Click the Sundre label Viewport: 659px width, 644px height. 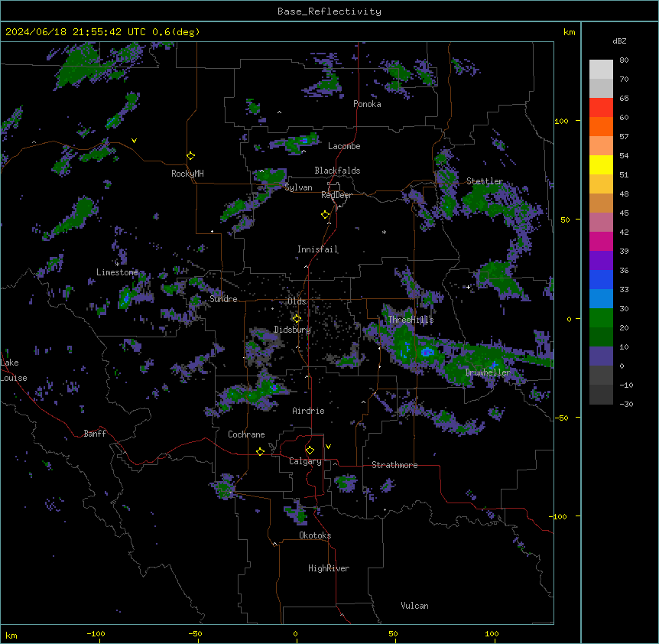[x=223, y=299]
